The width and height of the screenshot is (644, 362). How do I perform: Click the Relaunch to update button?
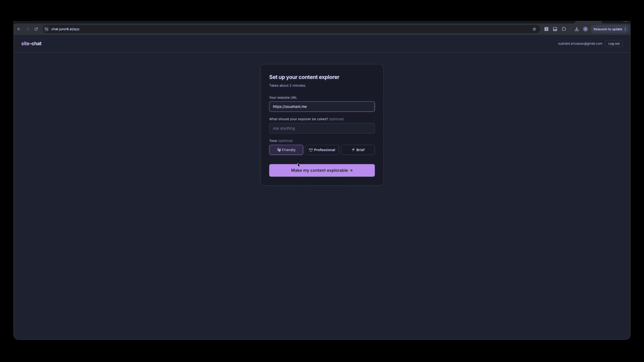608,29
